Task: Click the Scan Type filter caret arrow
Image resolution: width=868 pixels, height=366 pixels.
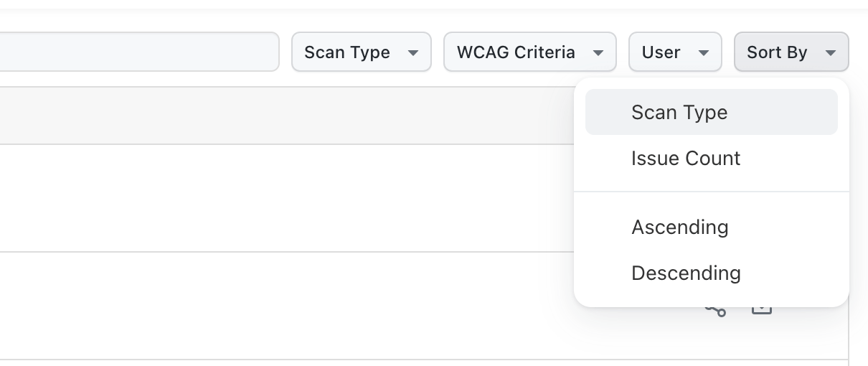Action: (x=412, y=52)
